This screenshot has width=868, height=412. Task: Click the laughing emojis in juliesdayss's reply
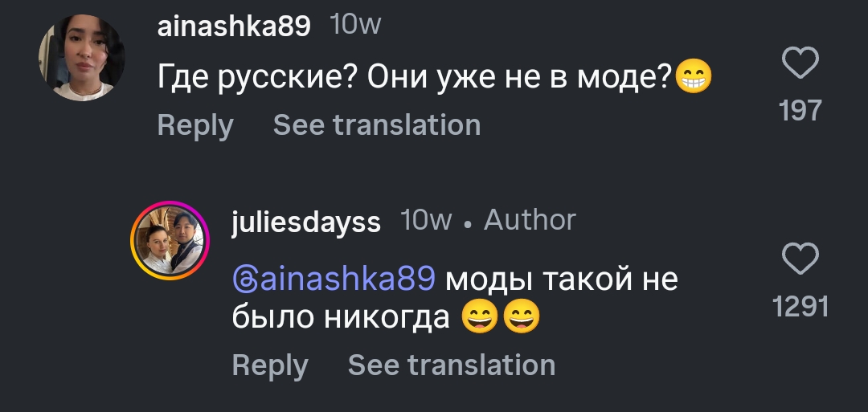pyautogui.click(x=501, y=319)
